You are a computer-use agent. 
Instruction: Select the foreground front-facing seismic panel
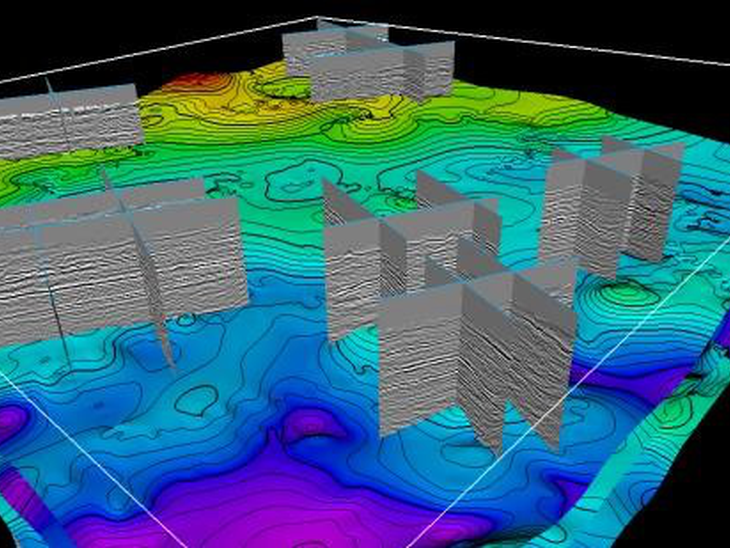click(x=420, y=359)
